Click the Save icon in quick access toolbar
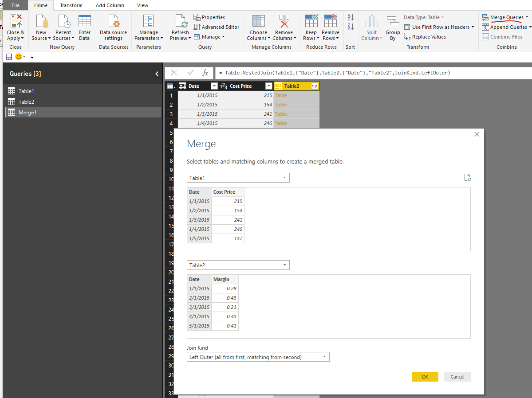 (x=9, y=57)
